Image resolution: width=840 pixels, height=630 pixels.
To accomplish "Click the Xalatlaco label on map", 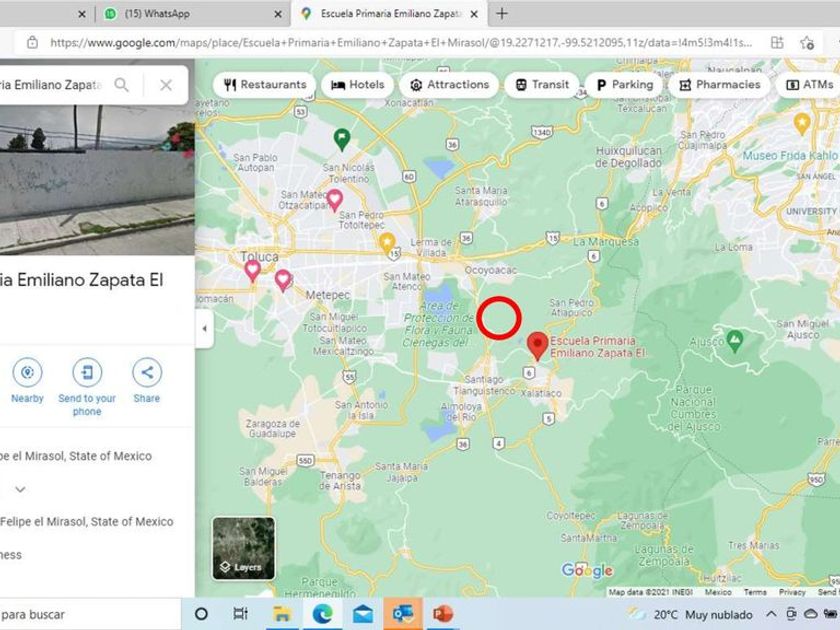I will coord(541,393).
